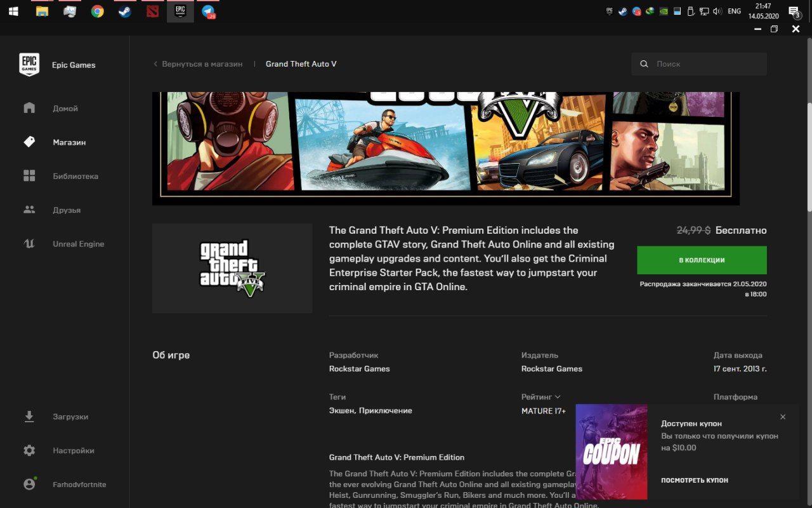Open the Windows Start menu
The height and width of the screenshot is (508, 812).
point(13,11)
